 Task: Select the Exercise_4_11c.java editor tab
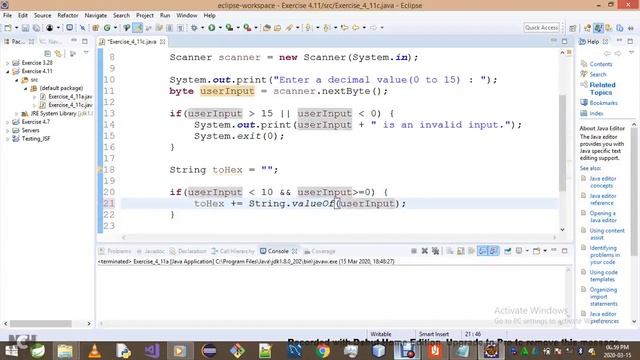(x=131, y=42)
